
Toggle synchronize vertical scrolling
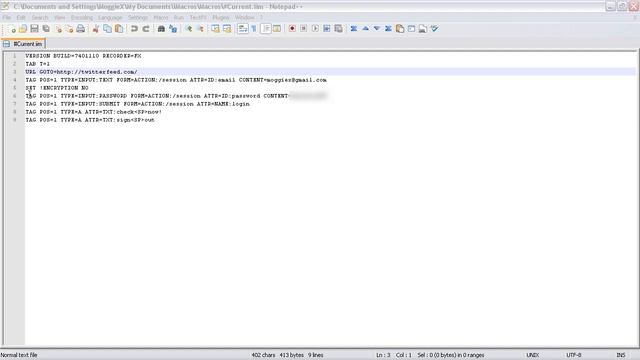tap(216, 29)
